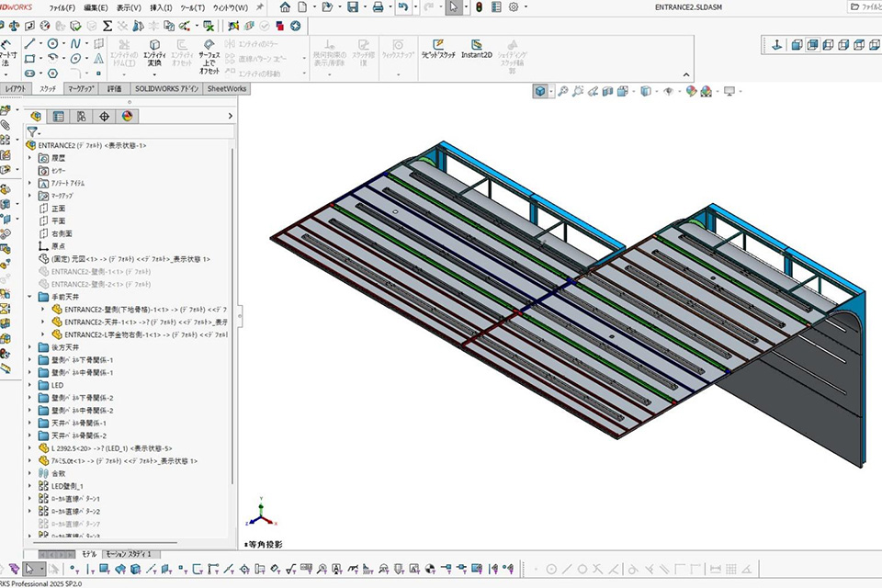Click the Print icon in the top toolbar
Image resolution: width=882 pixels, height=588 pixels.
378,7
